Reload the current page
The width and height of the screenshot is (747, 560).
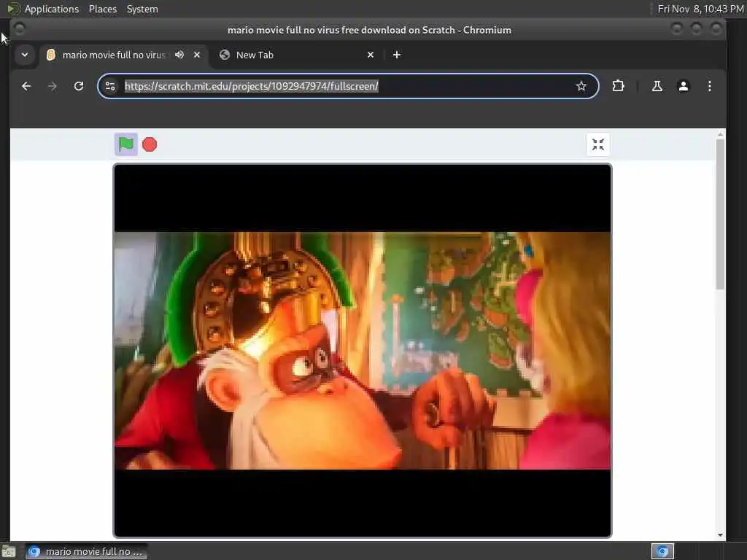click(79, 86)
